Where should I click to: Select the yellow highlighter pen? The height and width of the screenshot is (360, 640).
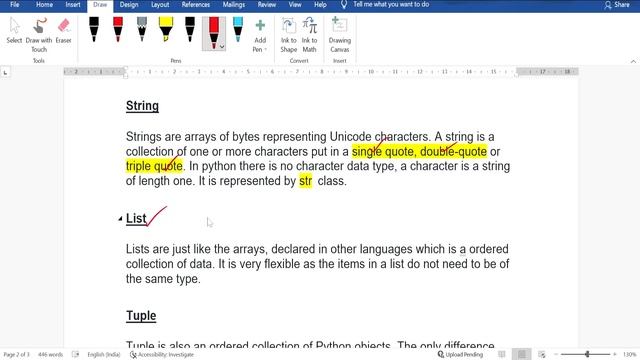[166, 29]
